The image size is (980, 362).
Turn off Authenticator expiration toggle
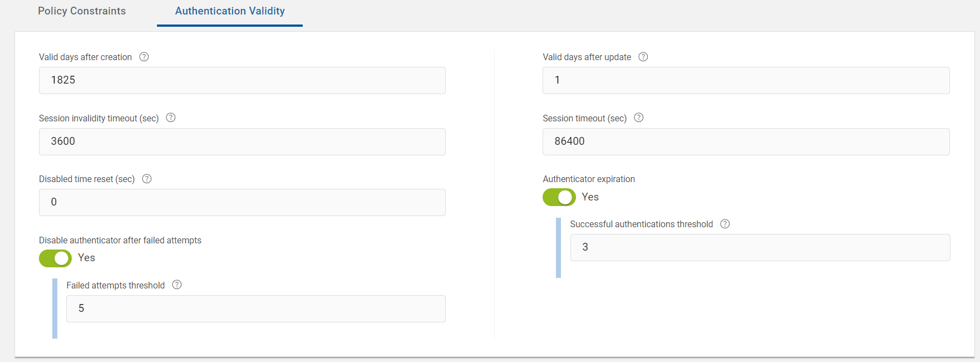click(x=559, y=197)
